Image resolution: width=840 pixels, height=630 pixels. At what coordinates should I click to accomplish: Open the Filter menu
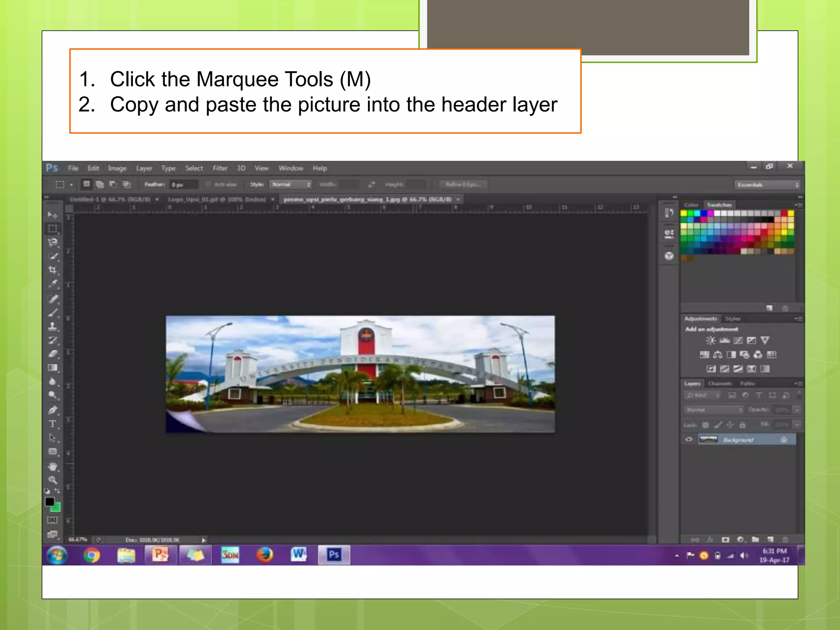pyautogui.click(x=220, y=168)
